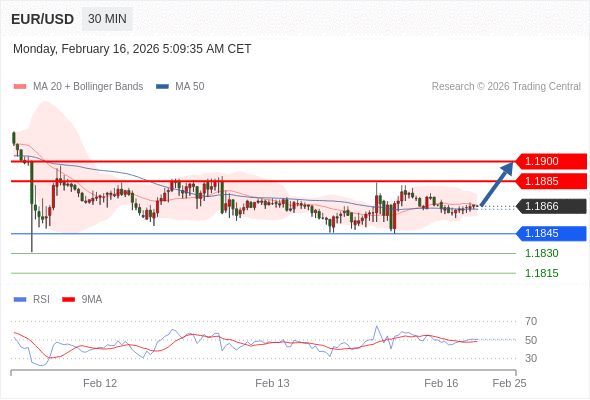This screenshot has width=590, height=400.
Task: Click the MA 50 legend swatch
Action: [x=162, y=87]
